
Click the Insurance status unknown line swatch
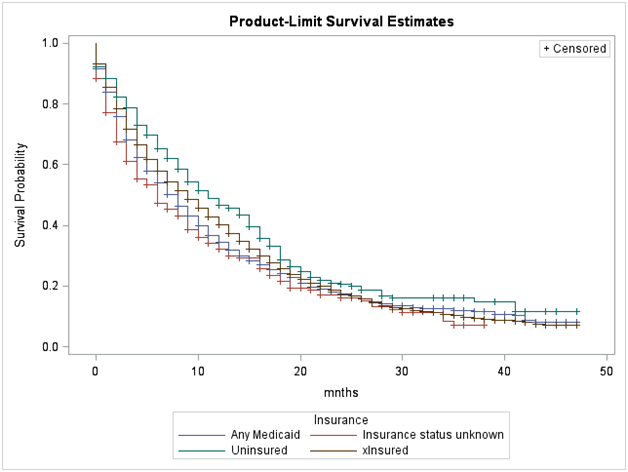pos(334,435)
